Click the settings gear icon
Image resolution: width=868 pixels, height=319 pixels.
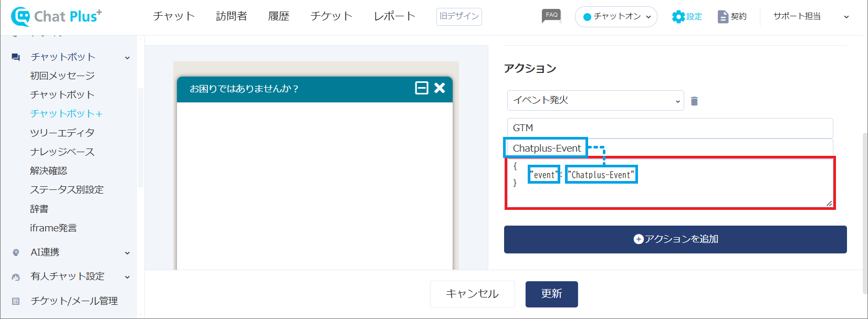click(x=678, y=17)
